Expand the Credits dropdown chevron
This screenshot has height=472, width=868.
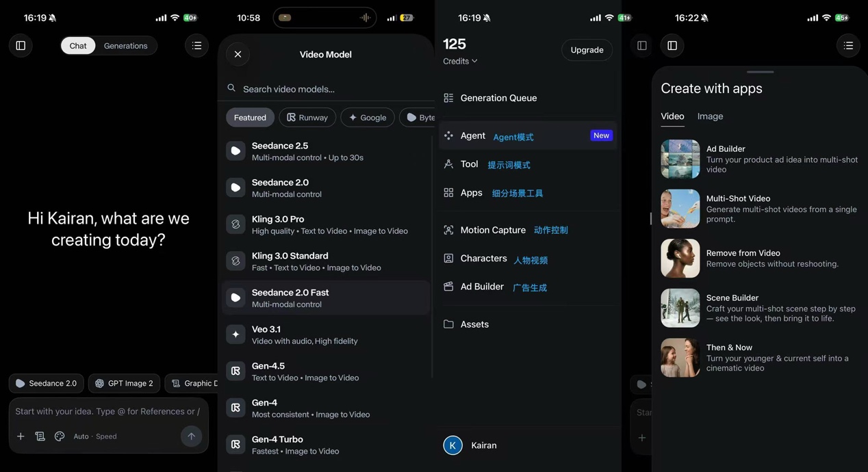475,62
